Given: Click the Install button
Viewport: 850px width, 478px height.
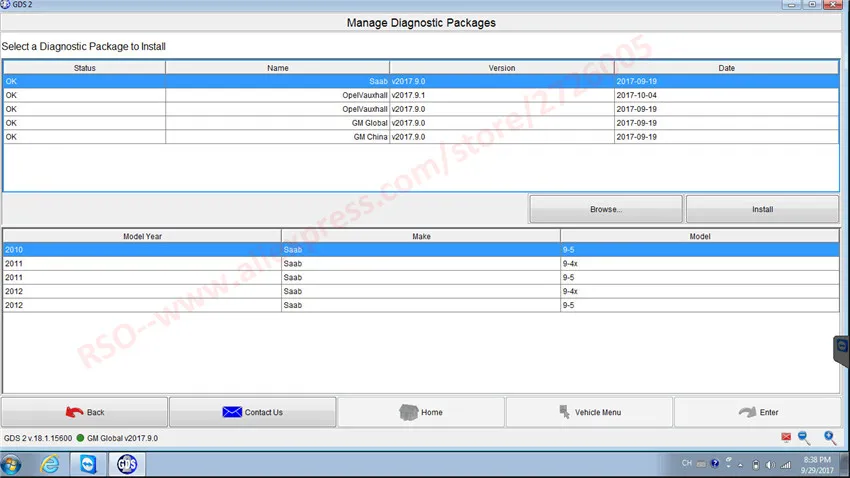Looking at the screenshot, I should tap(762, 209).
